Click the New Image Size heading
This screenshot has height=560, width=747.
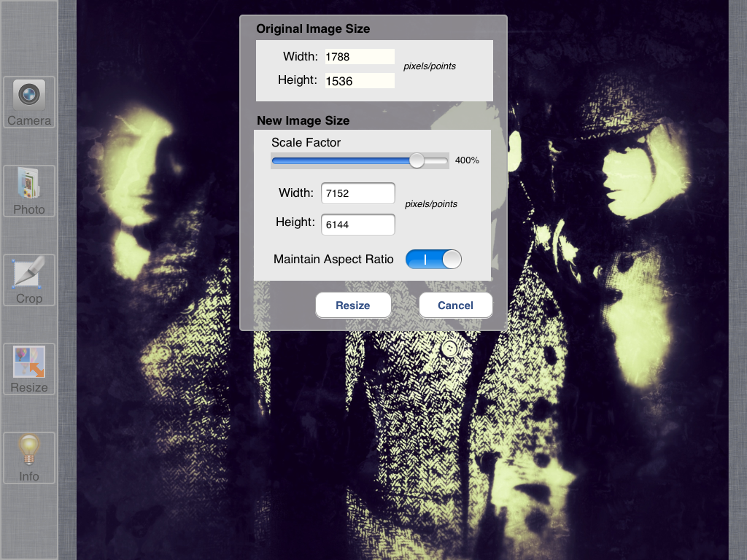pyautogui.click(x=303, y=120)
